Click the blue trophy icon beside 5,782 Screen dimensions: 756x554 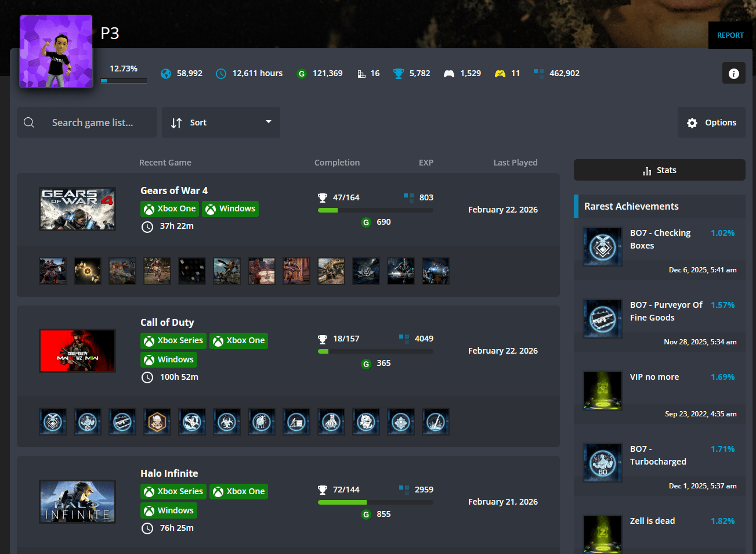pos(398,74)
